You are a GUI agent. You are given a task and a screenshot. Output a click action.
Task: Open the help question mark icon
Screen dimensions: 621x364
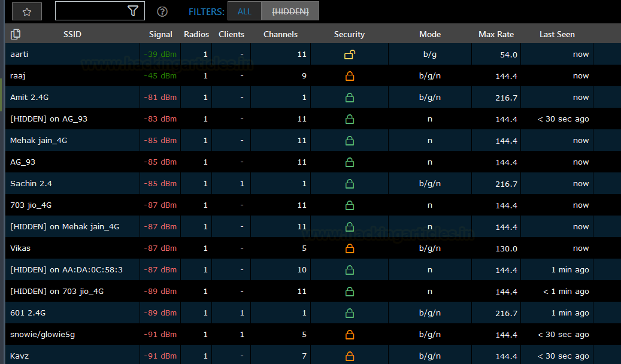point(162,11)
